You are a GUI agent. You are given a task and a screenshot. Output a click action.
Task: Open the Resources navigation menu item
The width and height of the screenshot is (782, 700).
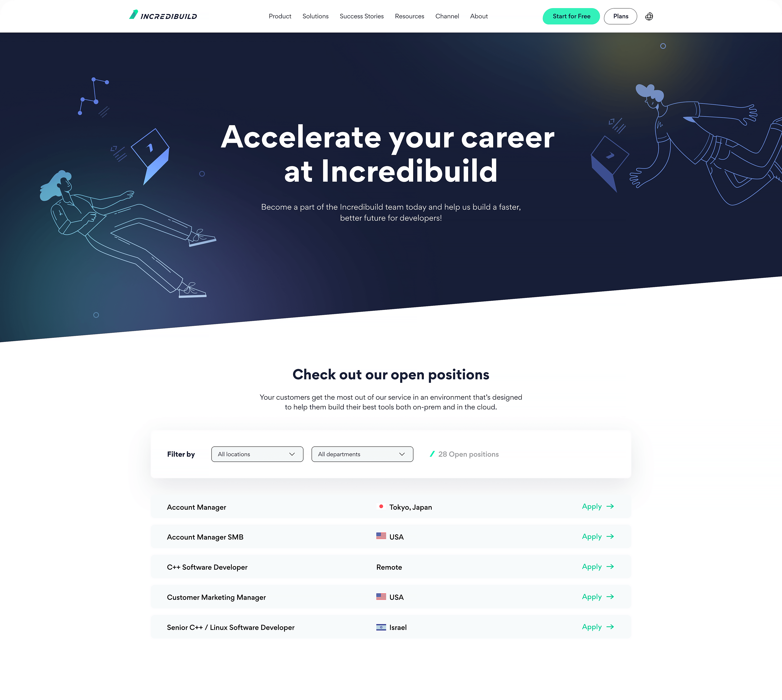click(409, 15)
